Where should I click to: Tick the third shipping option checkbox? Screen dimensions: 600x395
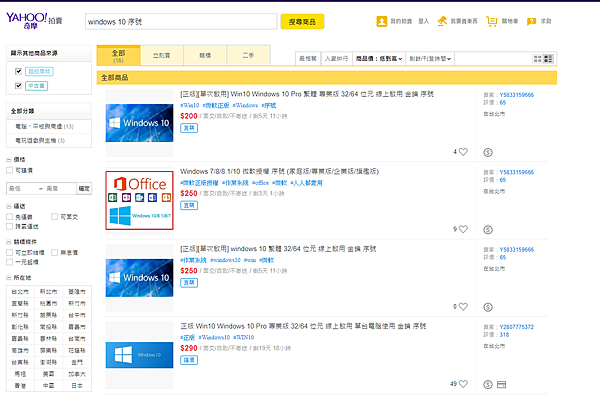(10, 226)
